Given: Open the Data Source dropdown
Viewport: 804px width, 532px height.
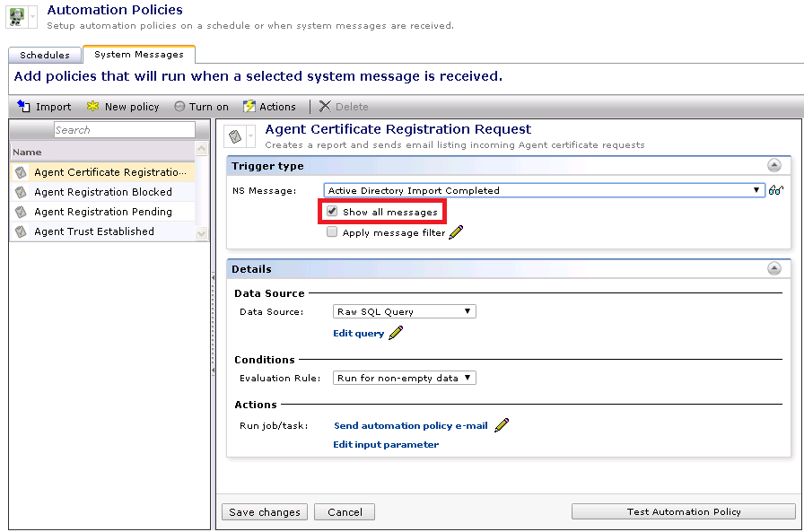Looking at the screenshot, I should [x=404, y=311].
